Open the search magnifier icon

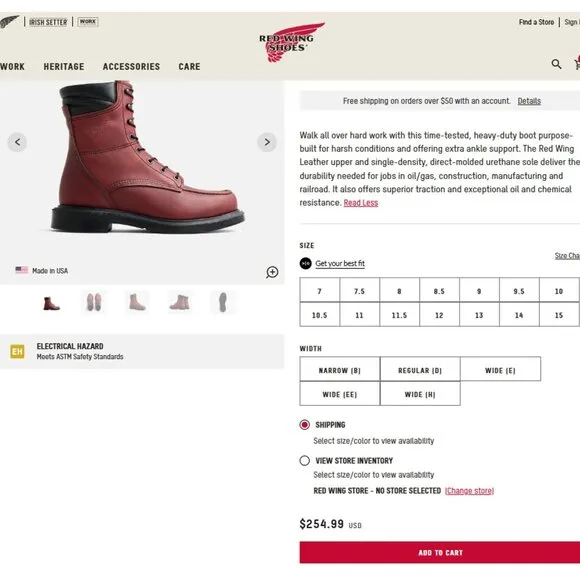pyautogui.click(x=556, y=64)
